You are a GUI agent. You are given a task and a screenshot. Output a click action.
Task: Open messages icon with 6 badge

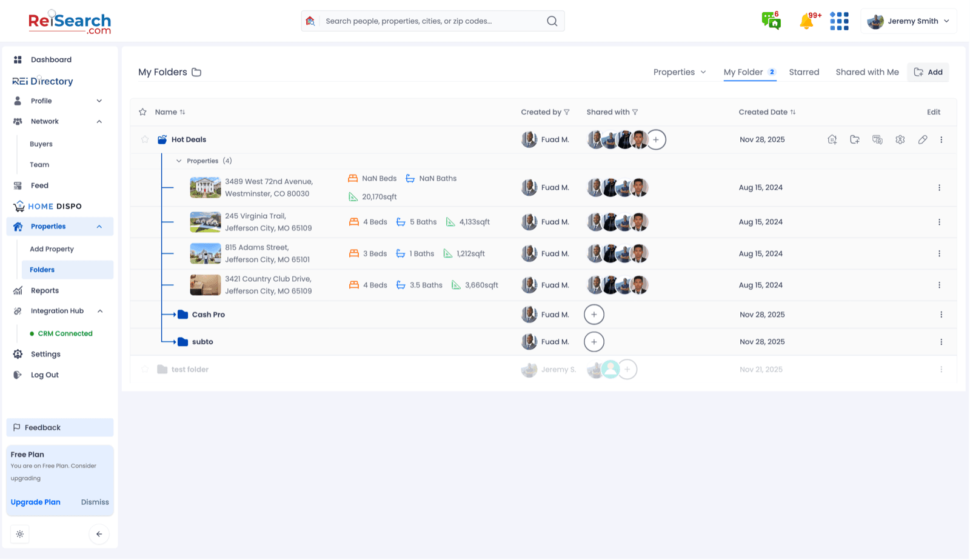point(771,21)
